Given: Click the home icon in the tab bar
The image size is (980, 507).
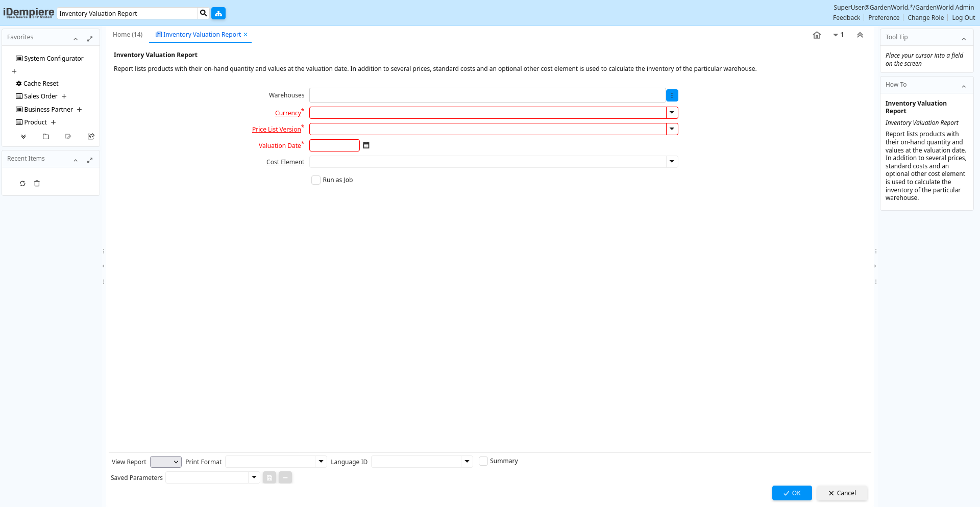Looking at the screenshot, I should click(817, 35).
